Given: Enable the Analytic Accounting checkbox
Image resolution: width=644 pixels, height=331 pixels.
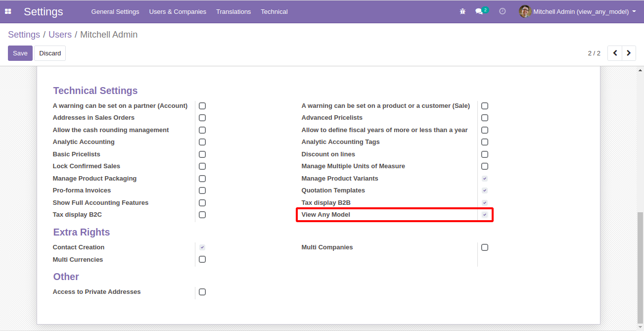Looking at the screenshot, I should [202, 142].
